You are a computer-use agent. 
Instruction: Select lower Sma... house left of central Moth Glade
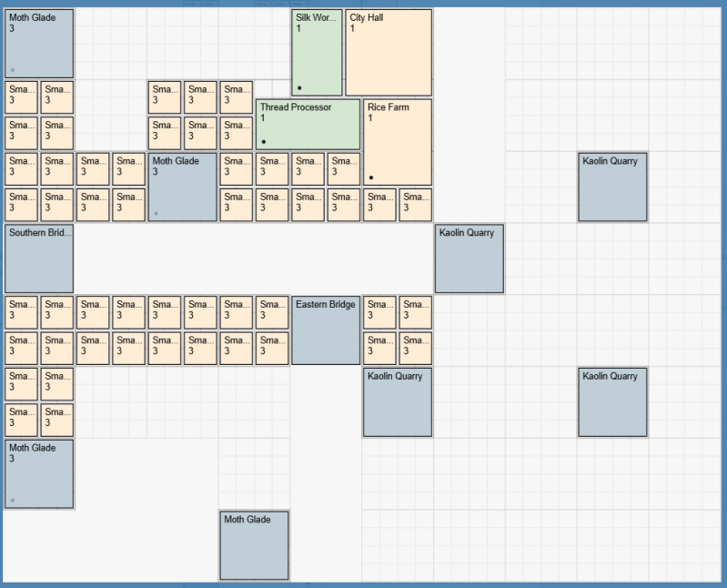coord(128,205)
